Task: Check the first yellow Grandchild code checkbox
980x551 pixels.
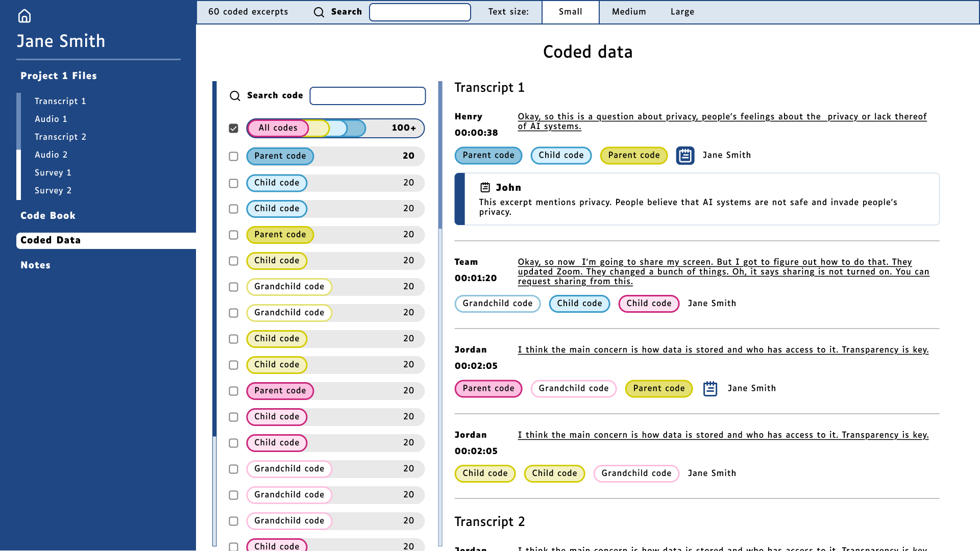Action: click(x=233, y=287)
